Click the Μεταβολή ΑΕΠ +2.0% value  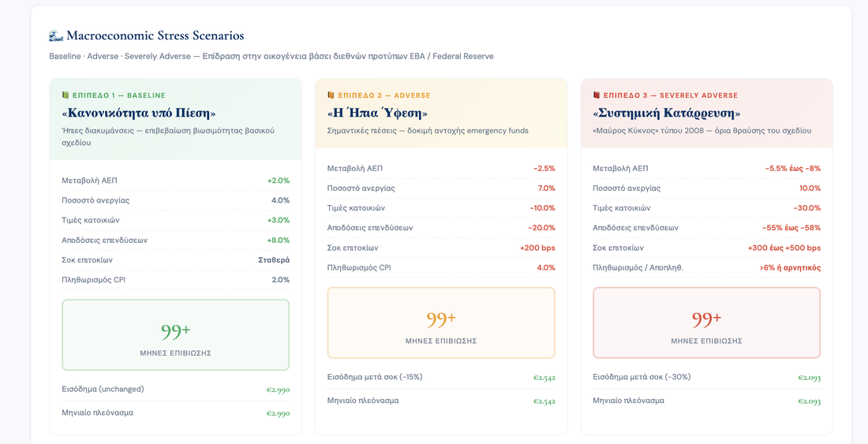279,181
